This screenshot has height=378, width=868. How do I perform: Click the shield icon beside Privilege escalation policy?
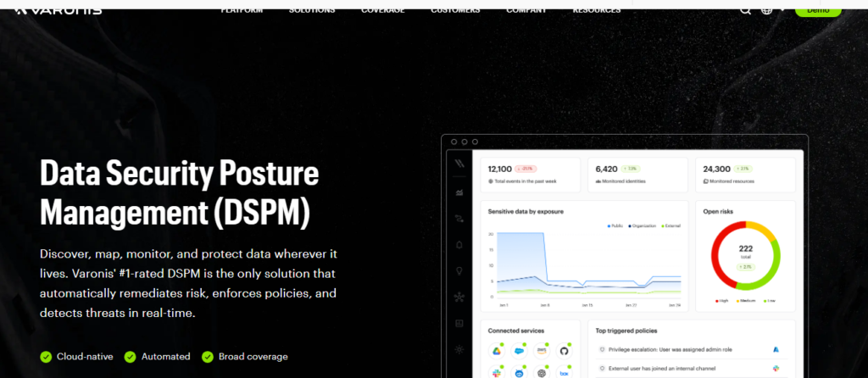(603, 350)
